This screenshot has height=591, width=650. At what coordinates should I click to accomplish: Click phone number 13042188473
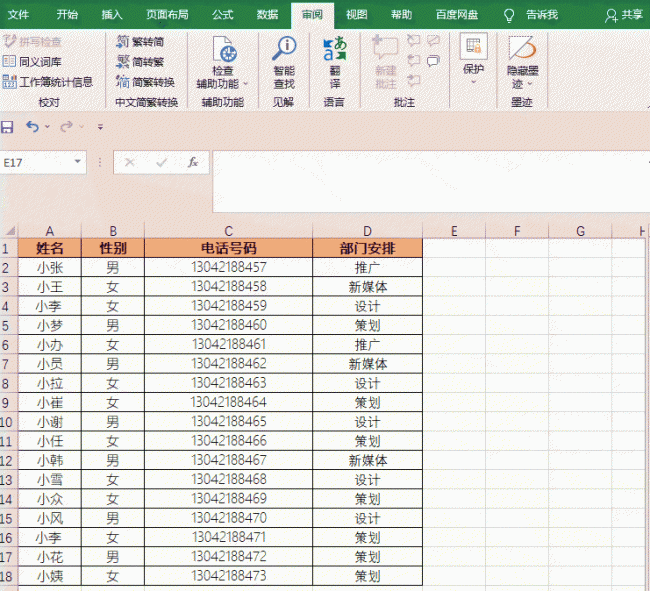click(228, 576)
